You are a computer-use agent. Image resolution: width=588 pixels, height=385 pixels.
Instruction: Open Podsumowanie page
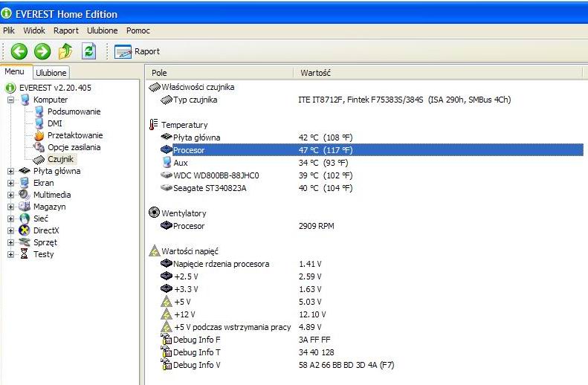coord(74,111)
